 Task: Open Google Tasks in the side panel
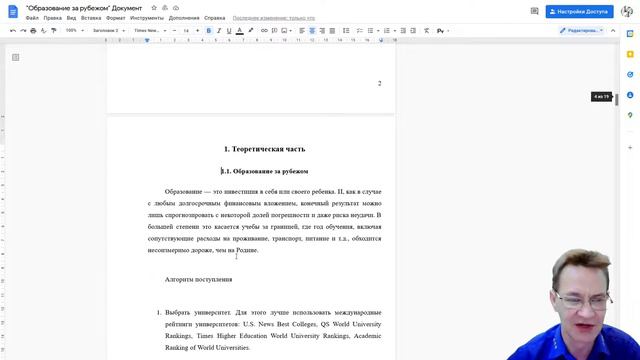pos(630,74)
